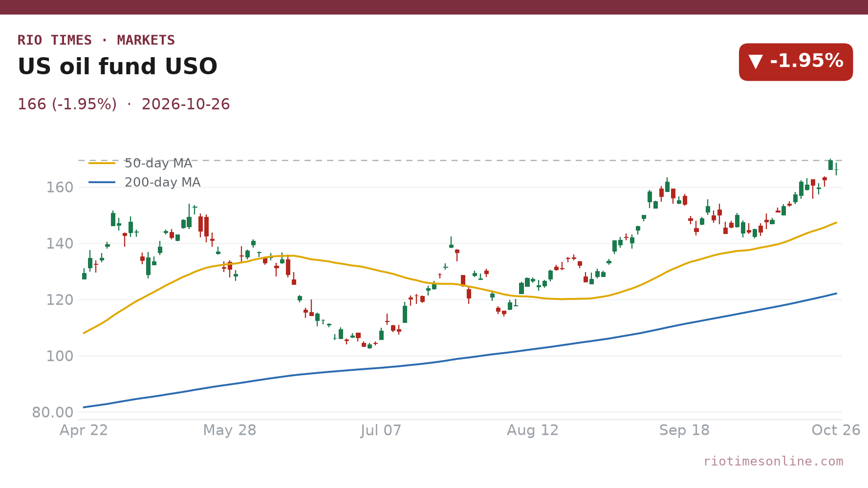Screen dimensions: 868x488
Task: Click the yellow 50-day MA legend line swatch
Action: tap(102, 163)
